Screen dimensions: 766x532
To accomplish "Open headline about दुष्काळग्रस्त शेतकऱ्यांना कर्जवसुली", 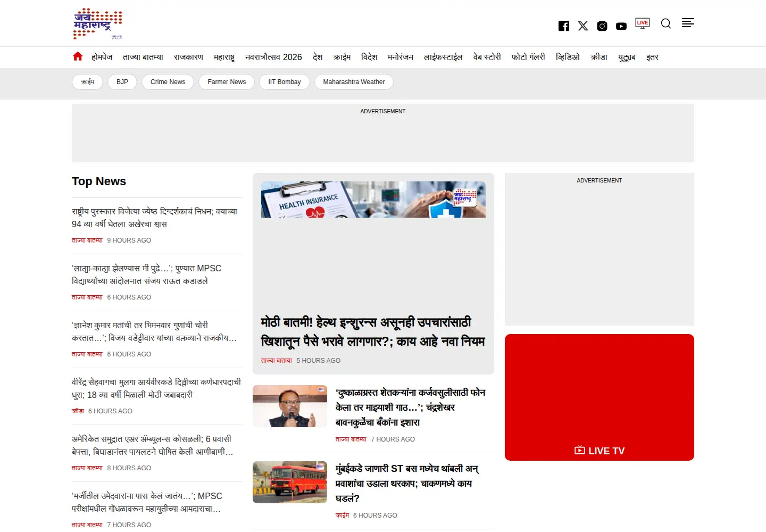I will (411, 408).
